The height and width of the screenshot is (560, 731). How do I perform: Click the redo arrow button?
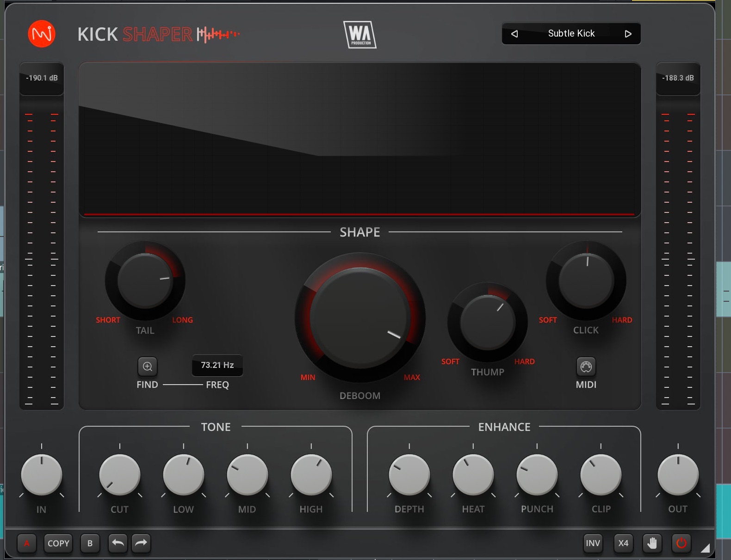click(141, 543)
